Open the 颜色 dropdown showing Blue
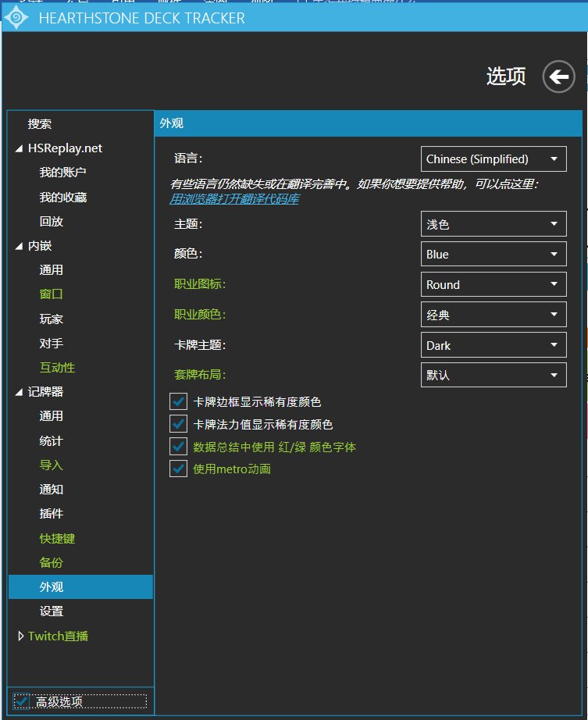The image size is (588, 720). pos(494,254)
